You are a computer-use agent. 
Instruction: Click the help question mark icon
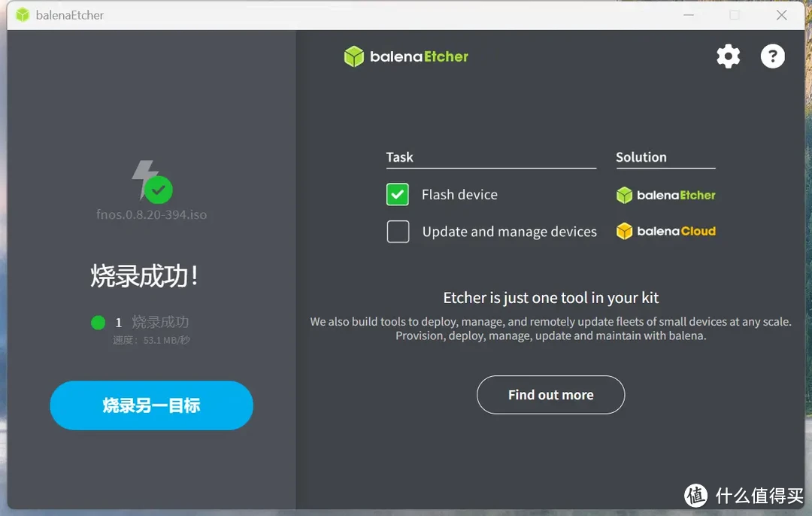[x=772, y=56]
